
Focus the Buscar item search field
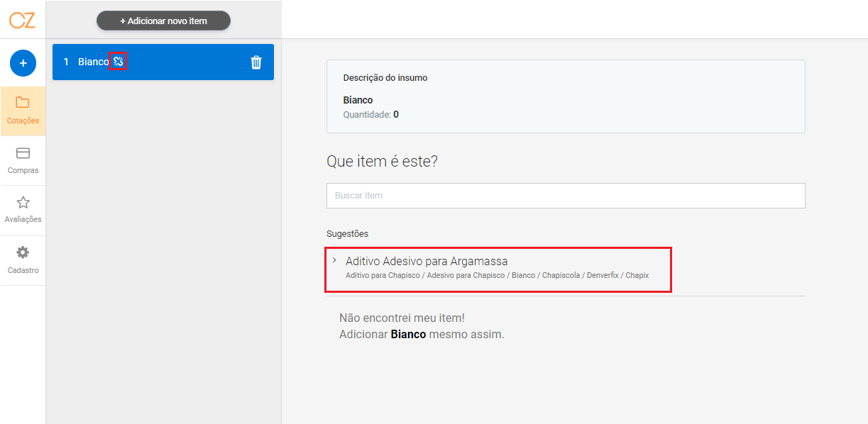[x=566, y=196]
